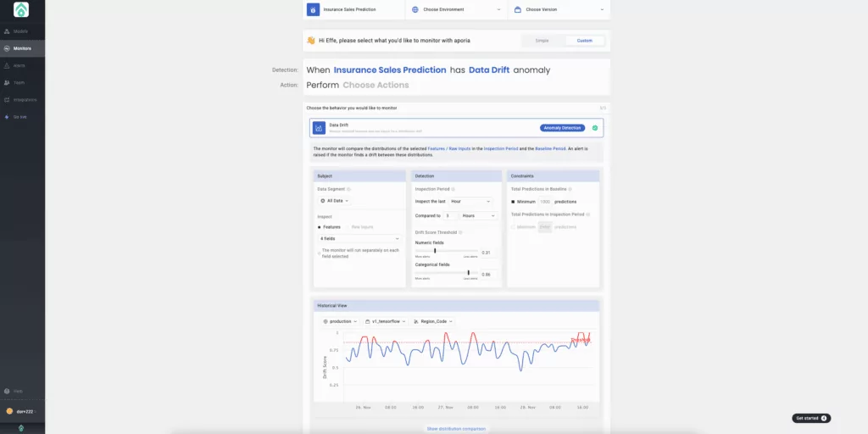Viewport: 868px width, 434px height.
Task: Open the All Data segment dropdown
Action: (x=334, y=201)
